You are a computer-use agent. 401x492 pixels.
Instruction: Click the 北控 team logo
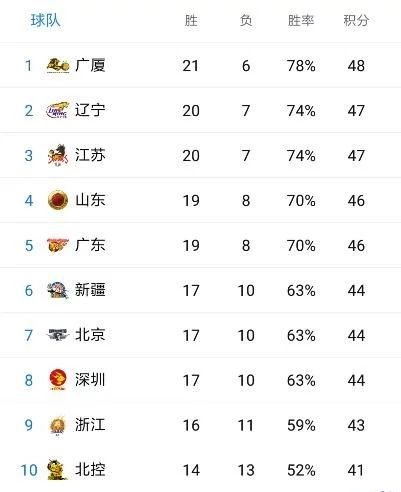57,469
